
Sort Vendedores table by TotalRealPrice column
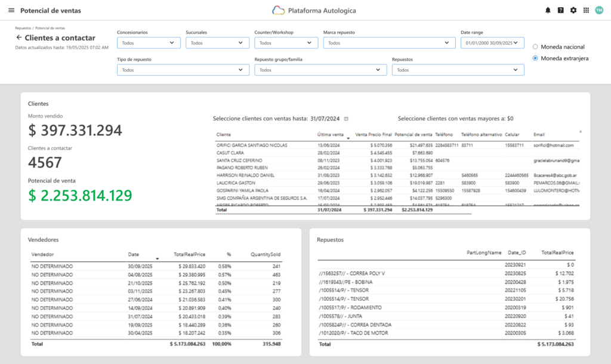click(189, 254)
